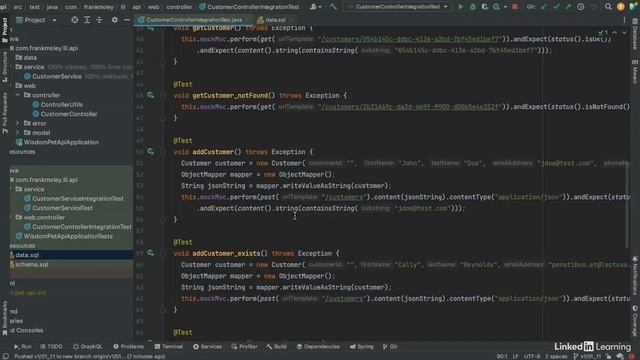Click the LF line separator in status bar
The height and width of the screenshot is (360, 640).
[x=516, y=356]
